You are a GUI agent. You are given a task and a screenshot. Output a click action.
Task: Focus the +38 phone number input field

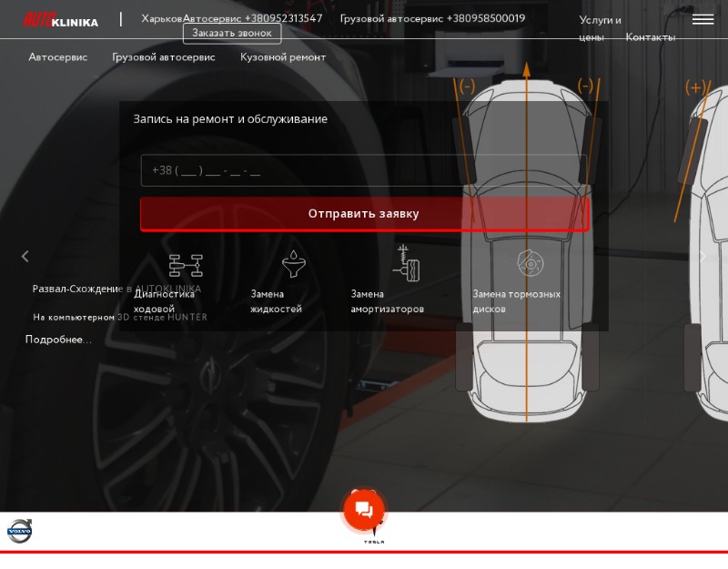click(x=364, y=170)
